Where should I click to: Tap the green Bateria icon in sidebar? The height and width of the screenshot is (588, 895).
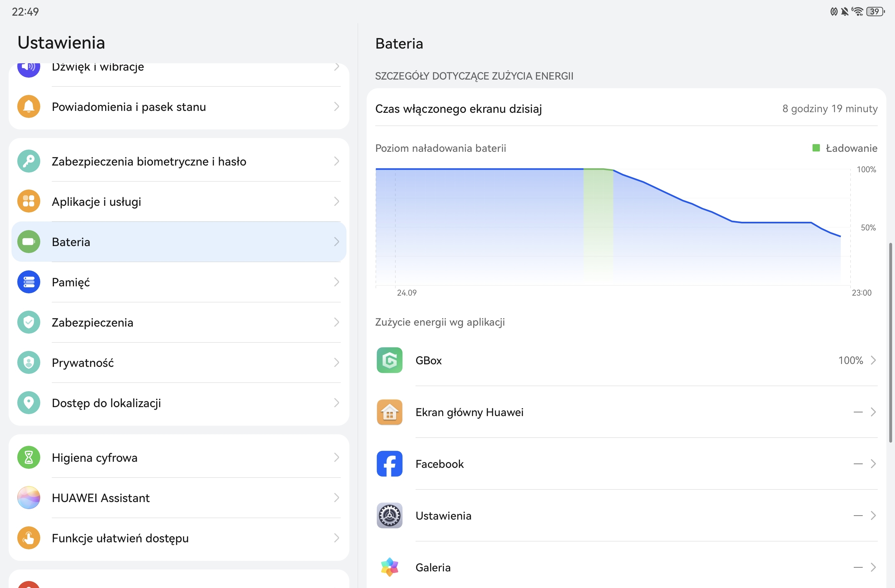pos(28,242)
